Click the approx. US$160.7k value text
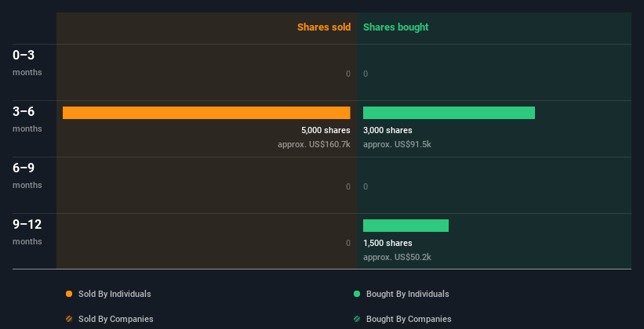The width and height of the screenshot is (644, 329). (x=314, y=144)
